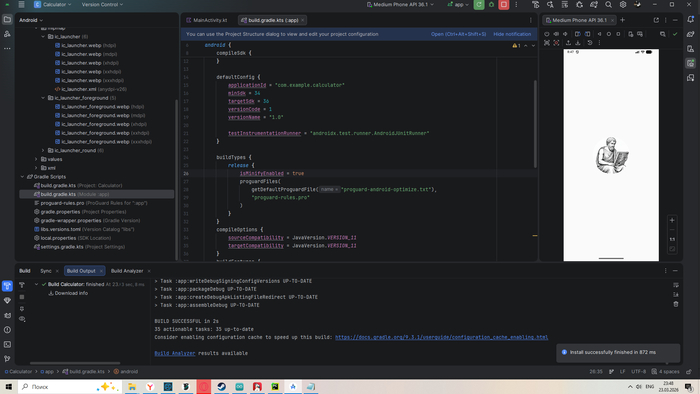Click trash icon in Build Output panel
The height and width of the screenshot is (394, 700).
click(676, 304)
